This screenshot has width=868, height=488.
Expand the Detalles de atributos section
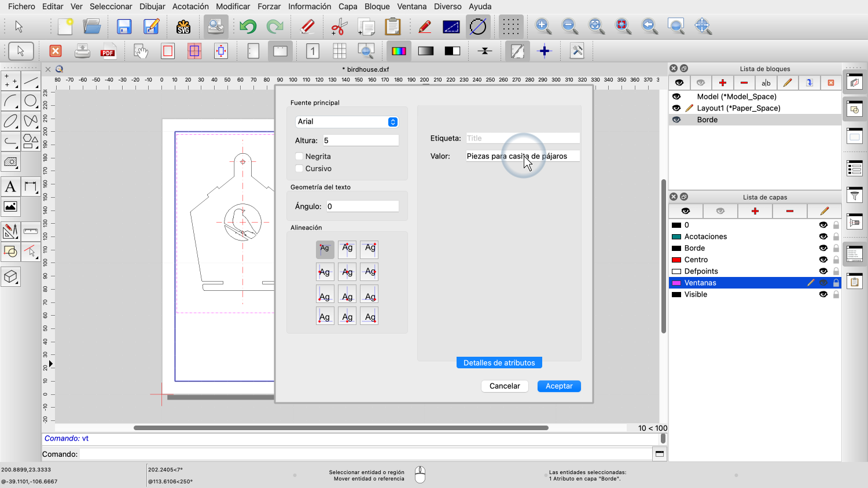click(x=499, y=363)
